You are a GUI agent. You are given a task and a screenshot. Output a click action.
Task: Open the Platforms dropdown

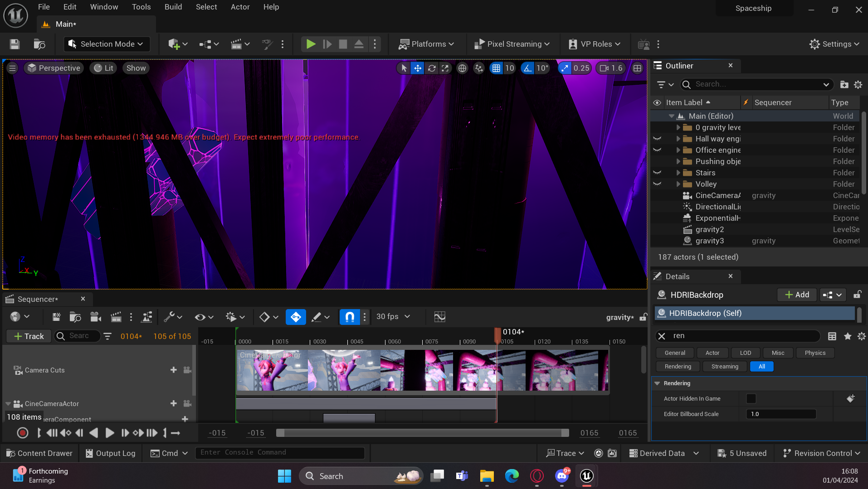[x=426, y=44]
